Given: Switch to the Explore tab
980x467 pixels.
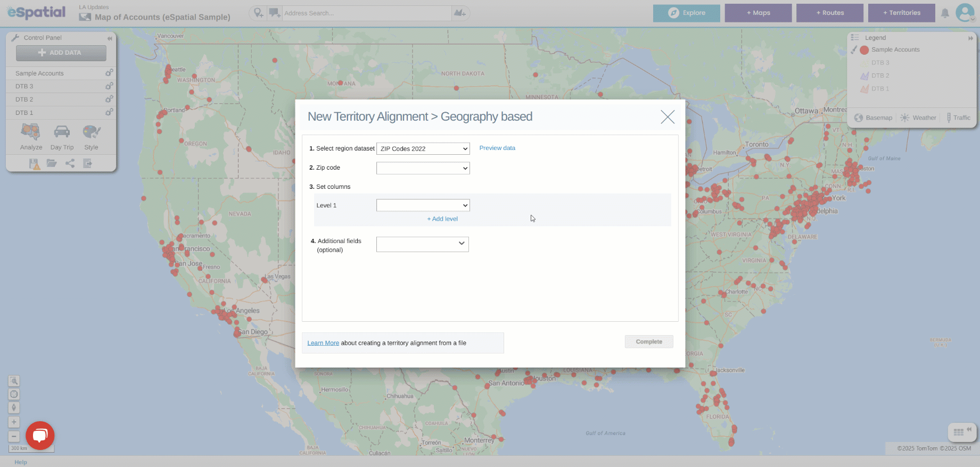Looking at the screenshot, I should point(687,13).
